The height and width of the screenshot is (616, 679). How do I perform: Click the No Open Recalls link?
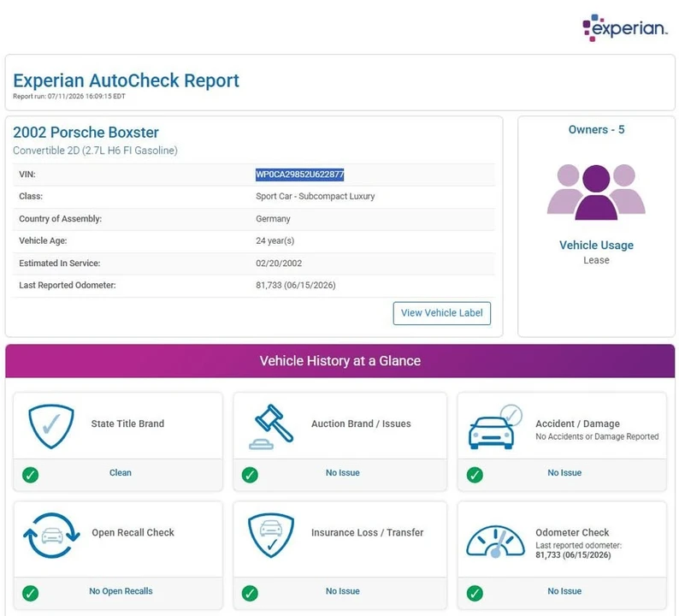point(121,591)
